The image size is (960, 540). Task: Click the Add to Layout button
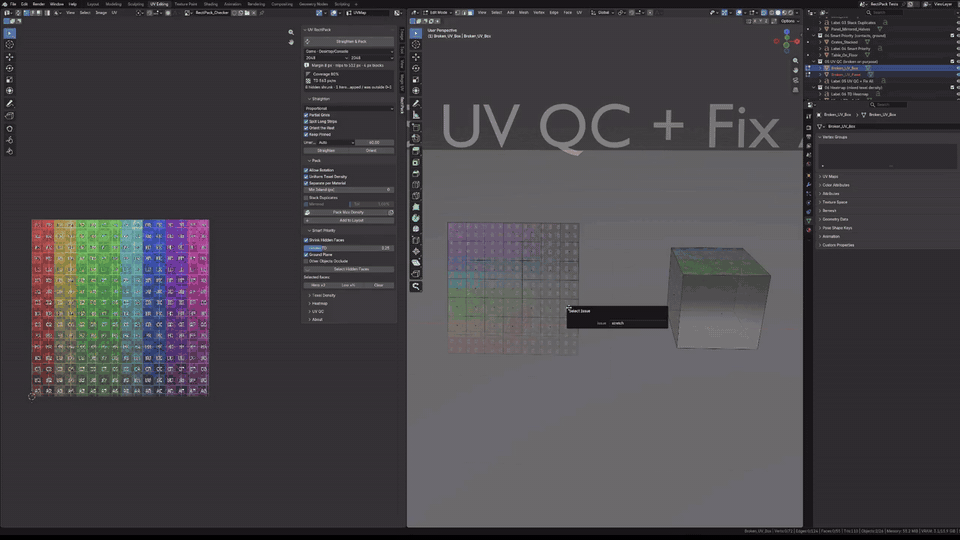(349, 220)
